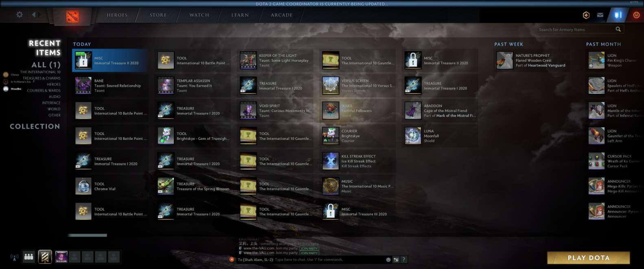The height and width of the screenshot is (269, 644).
Task: Filter by Treasures & Charms category
Action: tap(42, 78)
